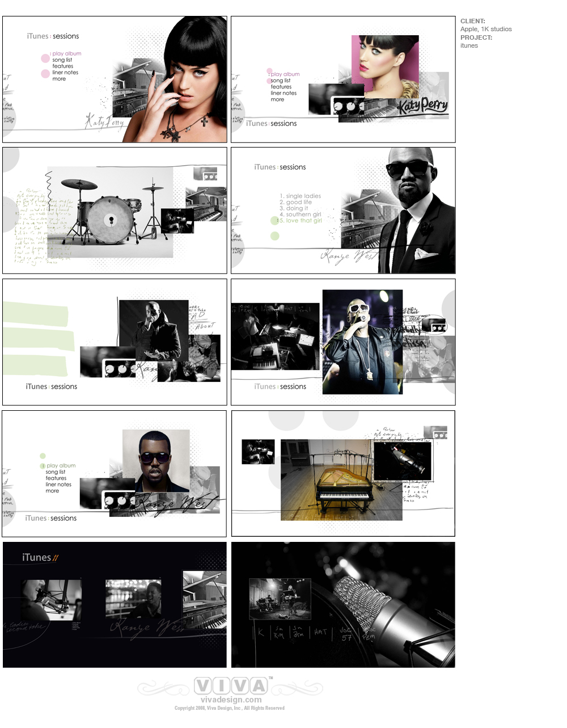The height and width of the screenshot is (728, 567).
Task: Click "iTunes : sessions" logo in Katy Perry finger-on-lip mockup
Action: coord(53,36)
